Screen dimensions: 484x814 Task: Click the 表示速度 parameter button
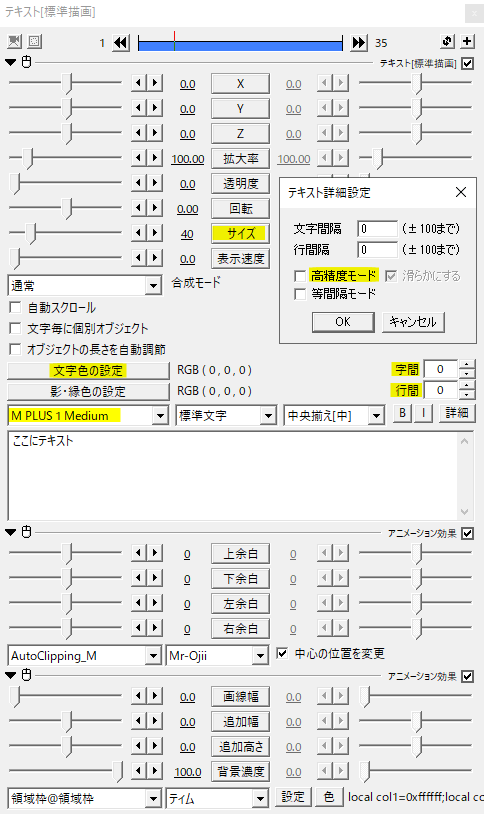coord(240,259)
